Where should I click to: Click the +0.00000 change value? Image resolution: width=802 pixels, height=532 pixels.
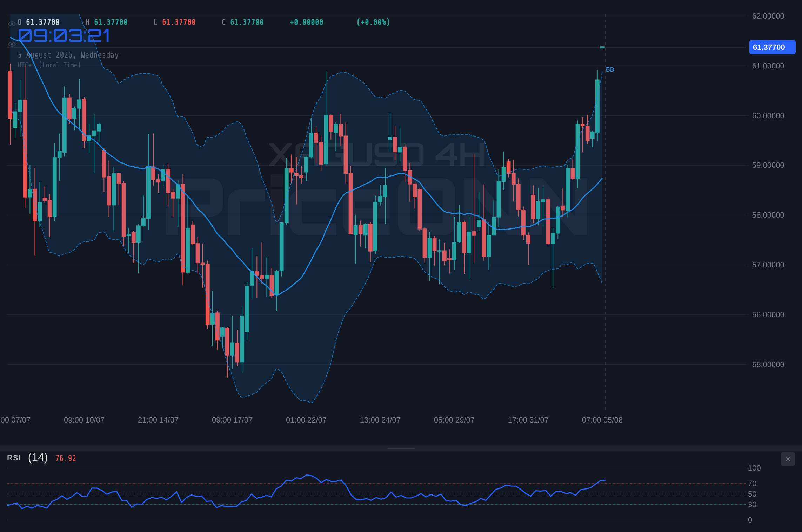[x=307, y=22]
